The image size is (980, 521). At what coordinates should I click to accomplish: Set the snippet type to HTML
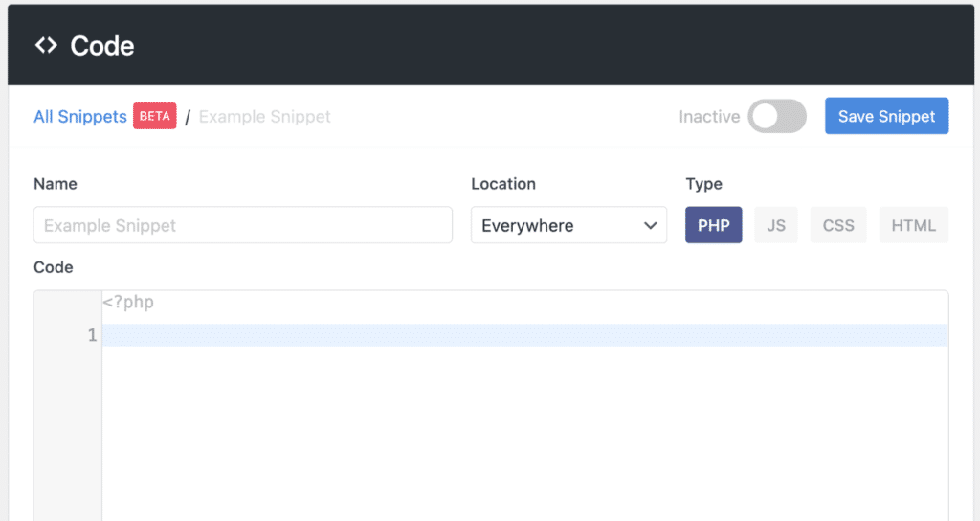(914, 225)
